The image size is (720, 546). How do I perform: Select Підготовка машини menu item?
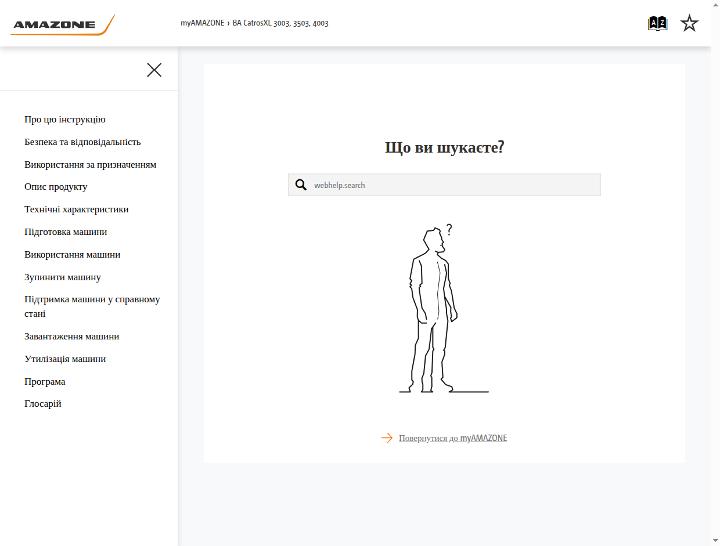click(66, 232)
